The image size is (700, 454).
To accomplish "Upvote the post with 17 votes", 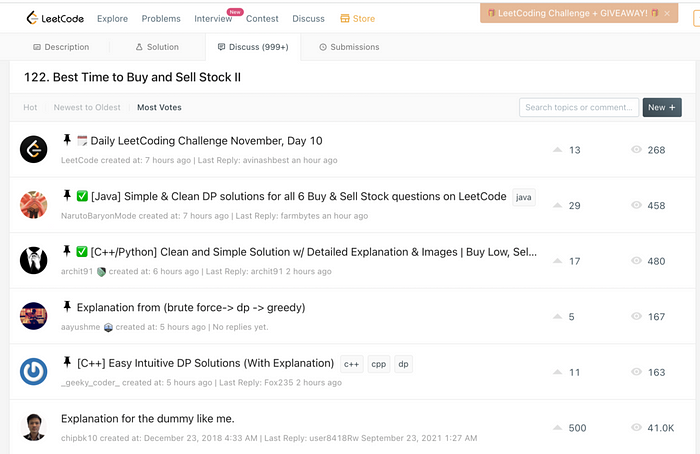I will pos(558,261).
